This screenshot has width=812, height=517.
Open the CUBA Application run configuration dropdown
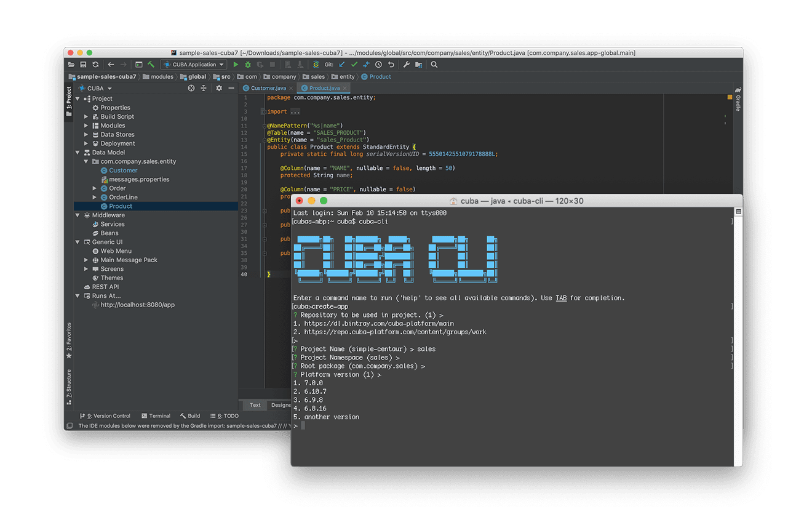point(193,65)
